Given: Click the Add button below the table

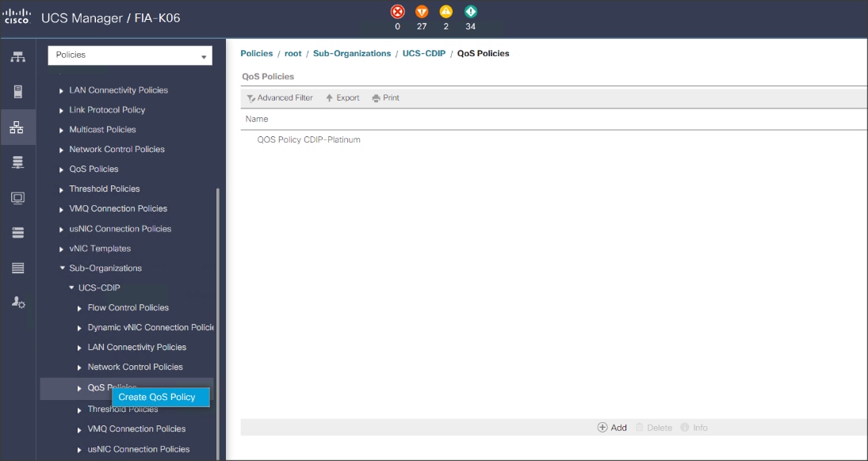Looking at the screenshot, I should coord(610,427).
